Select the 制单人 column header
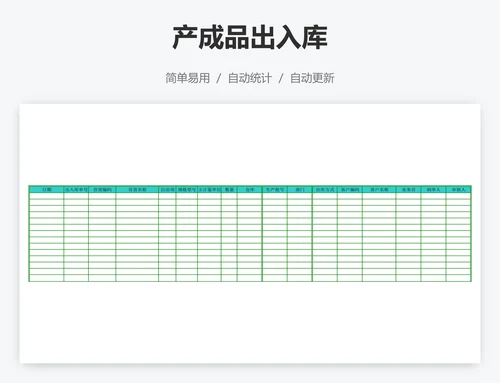 click(433, 190)
